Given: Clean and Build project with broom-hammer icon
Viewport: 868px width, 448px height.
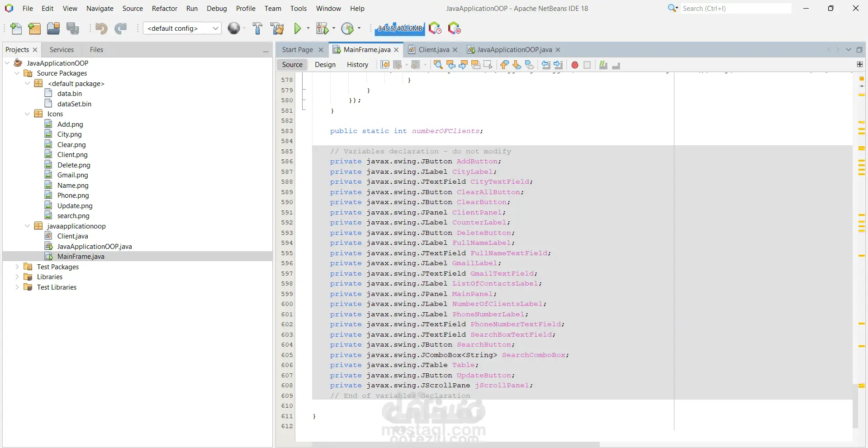Looking at the screenshot, I should click(277, 29).
